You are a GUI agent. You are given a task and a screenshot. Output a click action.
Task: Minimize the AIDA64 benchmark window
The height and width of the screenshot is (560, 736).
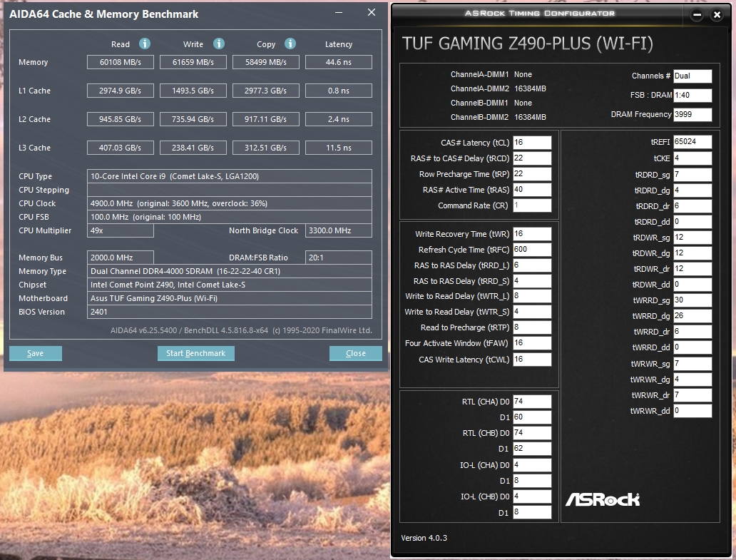coord(339,13)
